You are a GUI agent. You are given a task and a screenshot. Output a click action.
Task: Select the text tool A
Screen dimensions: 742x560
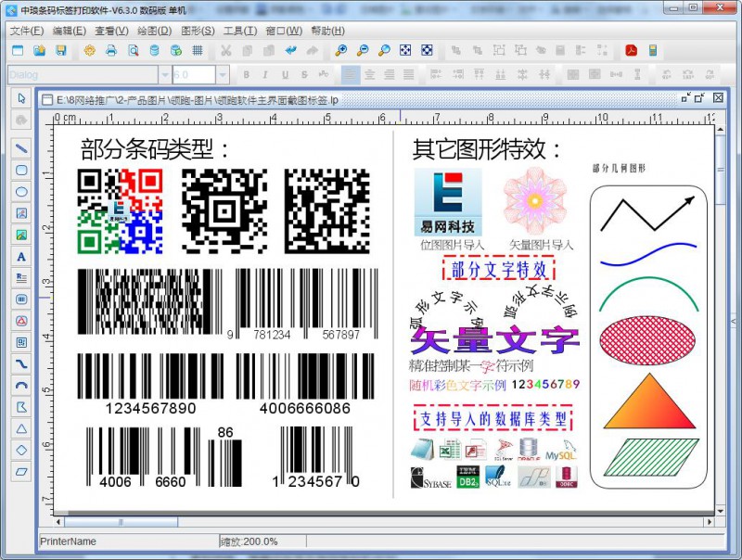coord(21,257)
